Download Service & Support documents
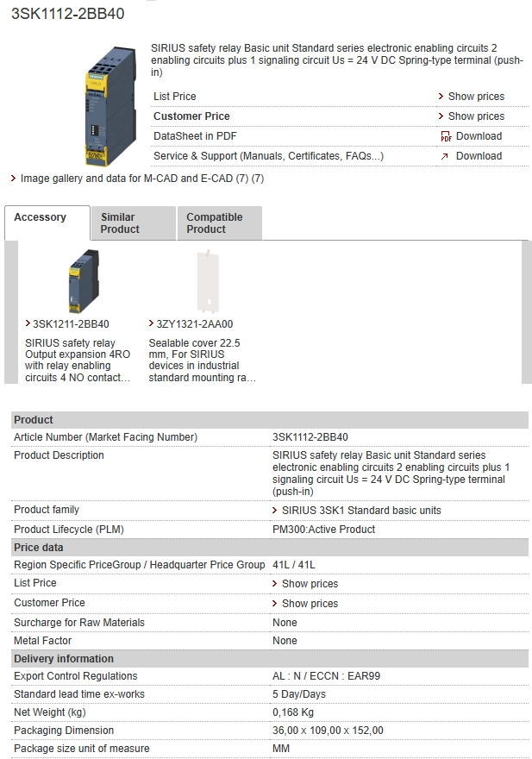This screenshot has height=759, width=532. [479, 156]
